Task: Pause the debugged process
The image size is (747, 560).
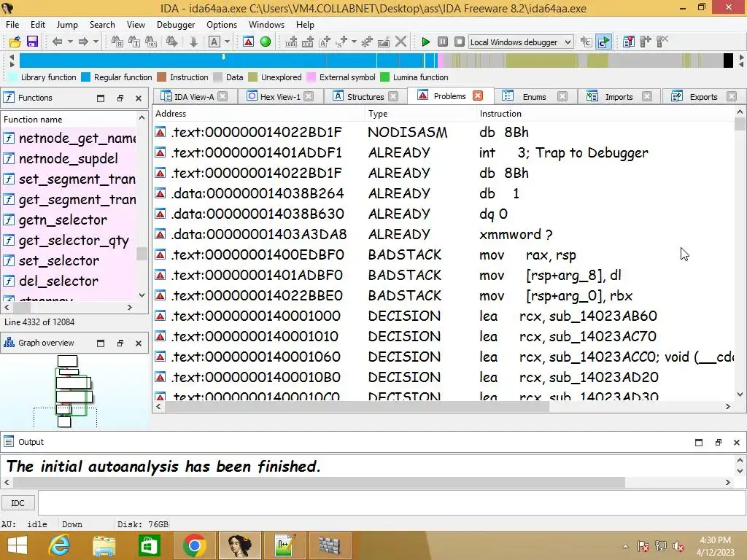Action: pyautogui.click(x=443, y=42)
